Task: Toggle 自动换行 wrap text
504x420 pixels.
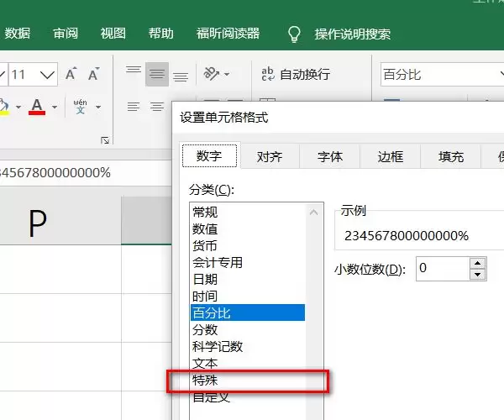Action: point(296,74)
